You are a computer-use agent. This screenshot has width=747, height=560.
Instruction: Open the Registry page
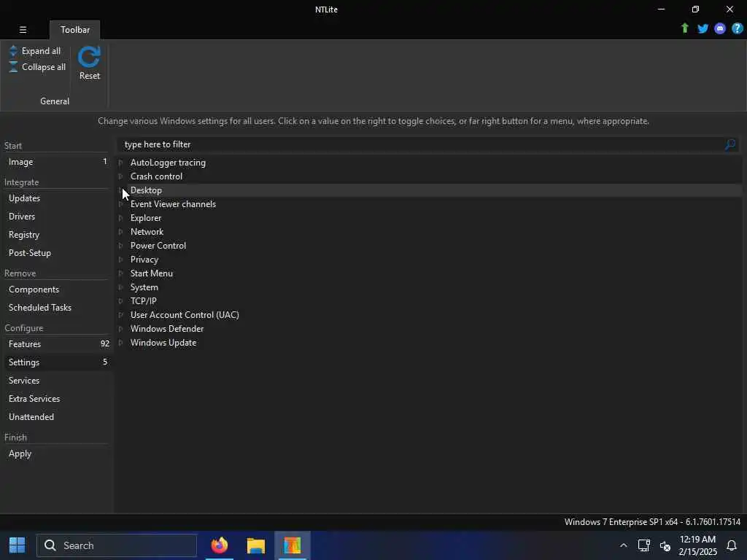coord(57,235)
